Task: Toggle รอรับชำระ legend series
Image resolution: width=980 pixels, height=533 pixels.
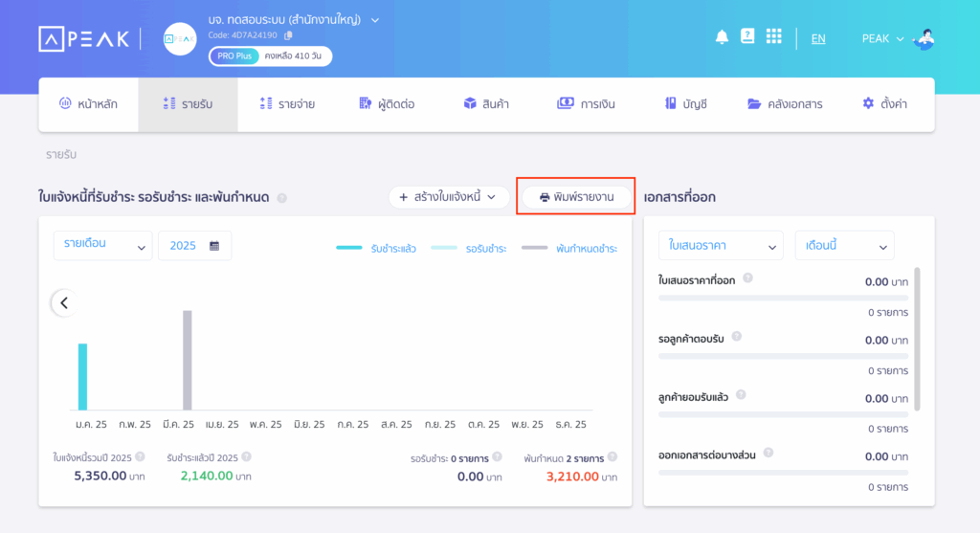Action: point(471,249)
